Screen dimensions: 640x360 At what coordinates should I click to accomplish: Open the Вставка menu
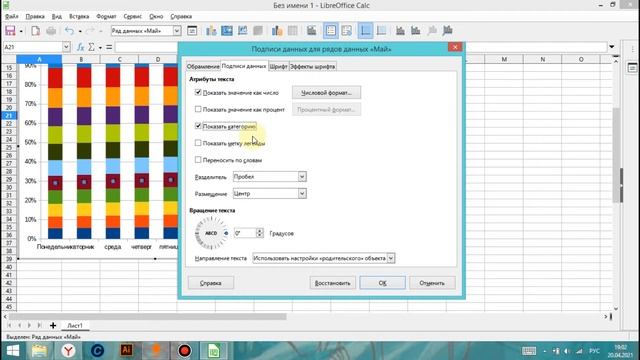79,16
